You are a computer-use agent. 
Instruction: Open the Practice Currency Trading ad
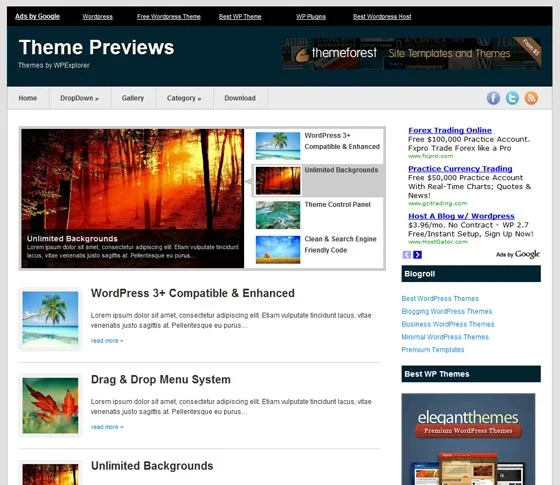(460, 169)
